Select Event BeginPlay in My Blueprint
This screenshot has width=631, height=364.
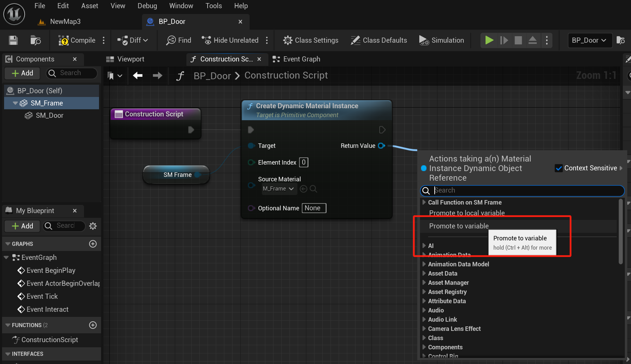[x=51, y=270]
